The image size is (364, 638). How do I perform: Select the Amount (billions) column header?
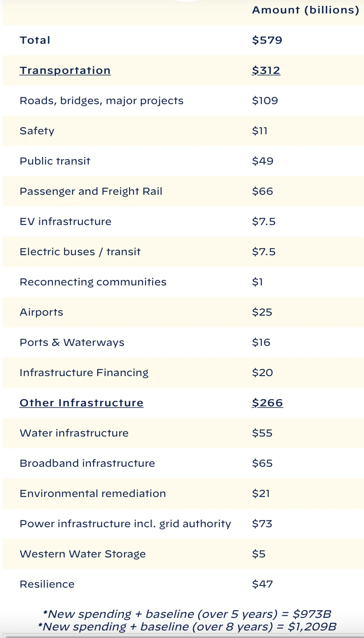[x=305, y=10]
